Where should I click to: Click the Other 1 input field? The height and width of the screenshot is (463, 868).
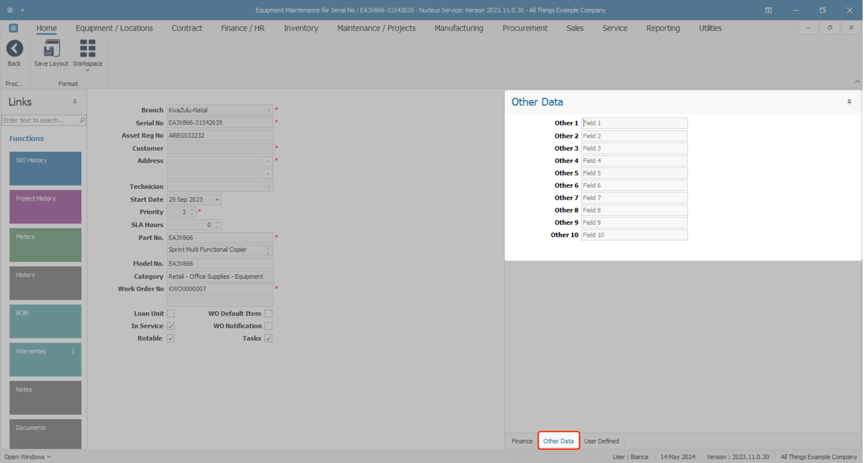point(634,123)
